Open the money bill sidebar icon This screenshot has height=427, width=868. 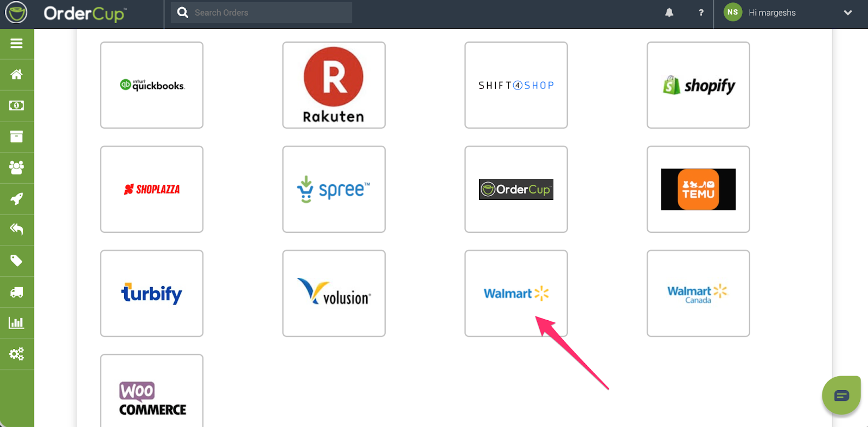click(x=16, y=105)
